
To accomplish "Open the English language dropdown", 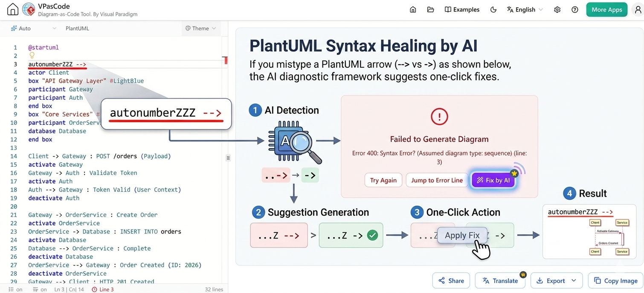I will (x=525, y=9).
